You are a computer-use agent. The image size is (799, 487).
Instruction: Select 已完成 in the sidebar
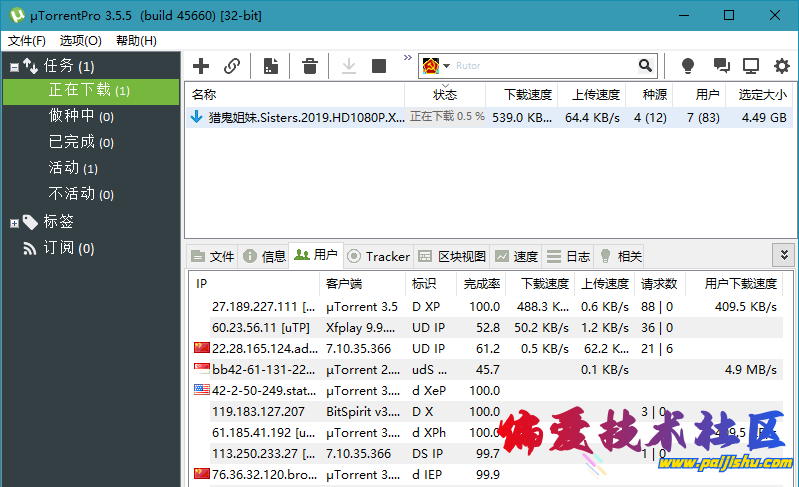coord(71,142)
